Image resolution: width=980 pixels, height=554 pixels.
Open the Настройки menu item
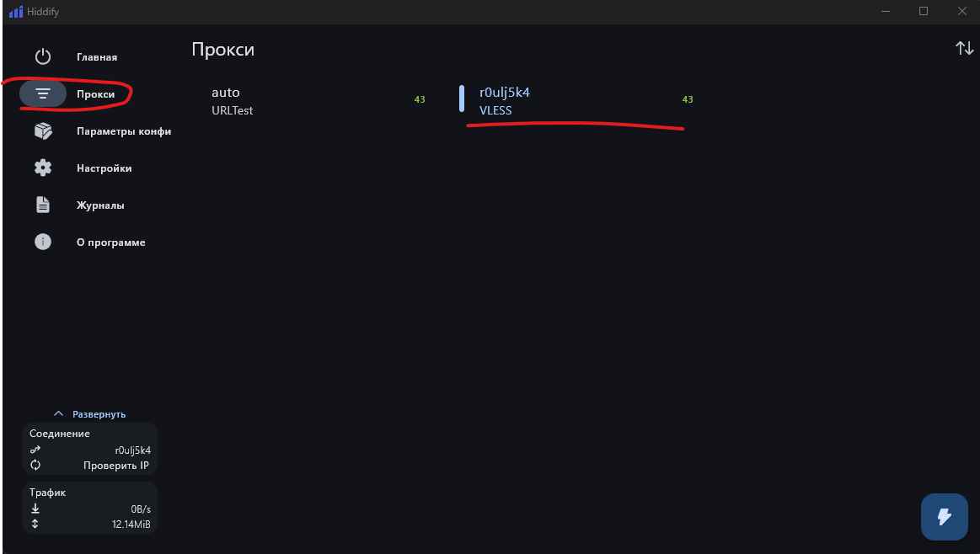(x=104, y=168)
